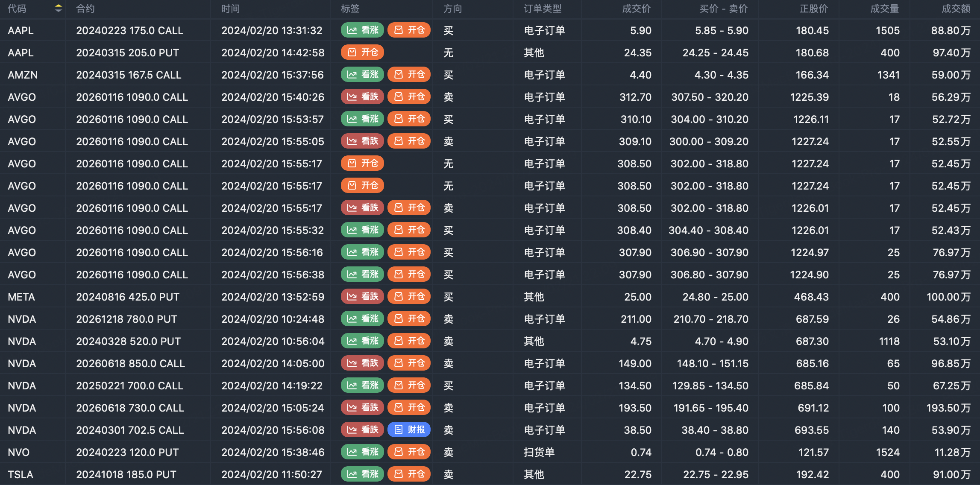Open contract 20240816 425.0 PUT
980x485 pixels.
[128, 297]
